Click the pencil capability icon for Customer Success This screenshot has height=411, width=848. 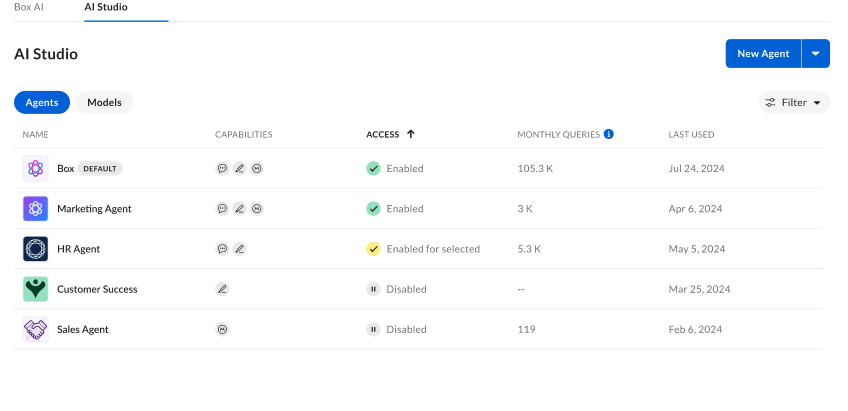tap(222, 289)
